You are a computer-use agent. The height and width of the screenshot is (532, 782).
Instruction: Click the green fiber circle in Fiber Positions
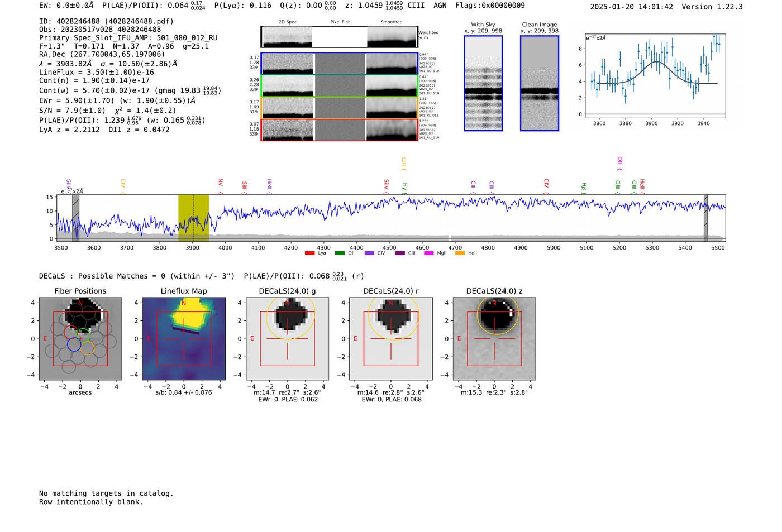coord(83,336)
